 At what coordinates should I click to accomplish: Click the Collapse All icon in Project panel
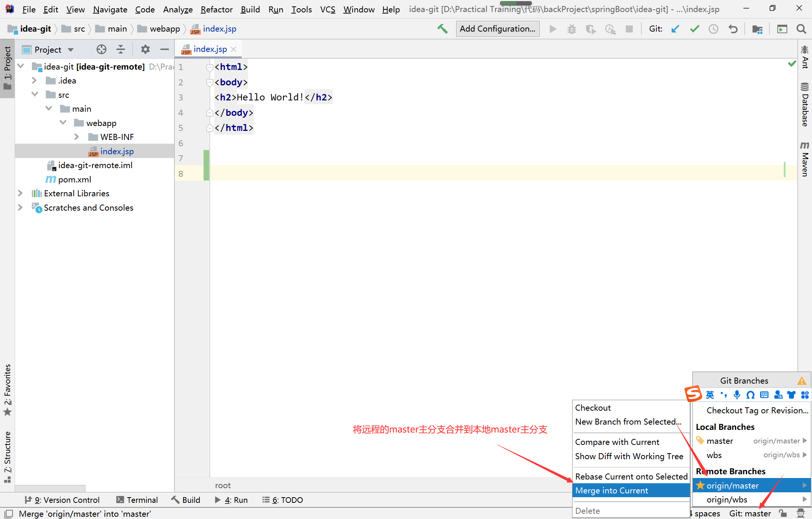[120, 49]
